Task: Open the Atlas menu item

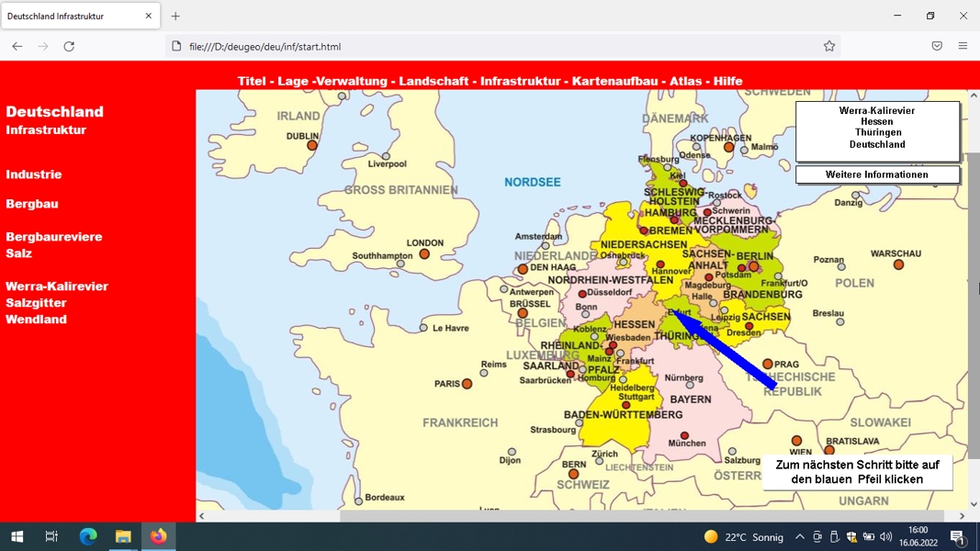Action: click(x=685, y=81)
